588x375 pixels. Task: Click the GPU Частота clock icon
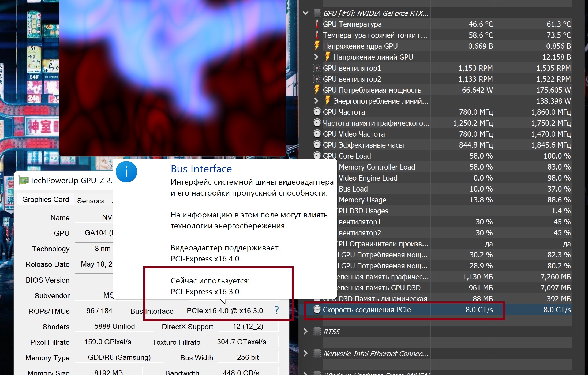(x=317, y=112)
